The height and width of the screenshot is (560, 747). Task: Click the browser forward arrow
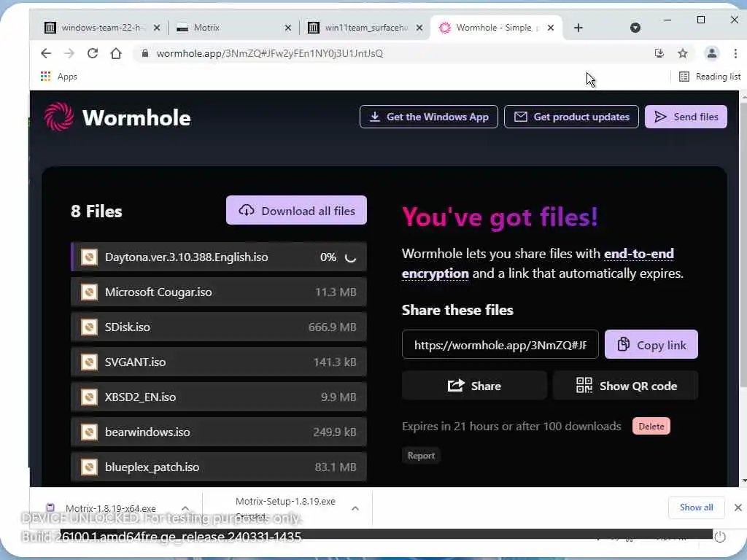tap(69, 53)
